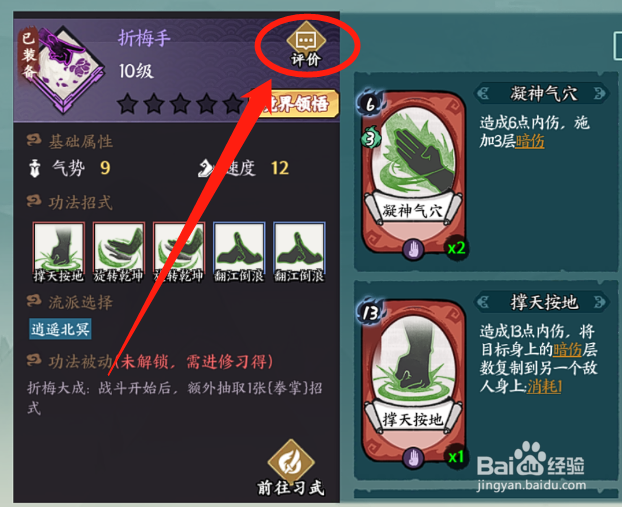Click the 撑天按地 red card on the right

tap(414, 381)
